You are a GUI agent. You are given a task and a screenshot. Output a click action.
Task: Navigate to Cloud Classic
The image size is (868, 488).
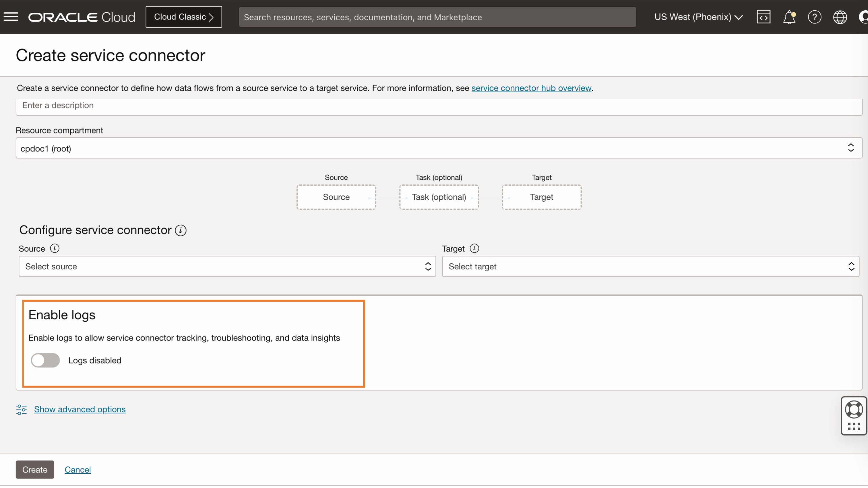(184, 17)
